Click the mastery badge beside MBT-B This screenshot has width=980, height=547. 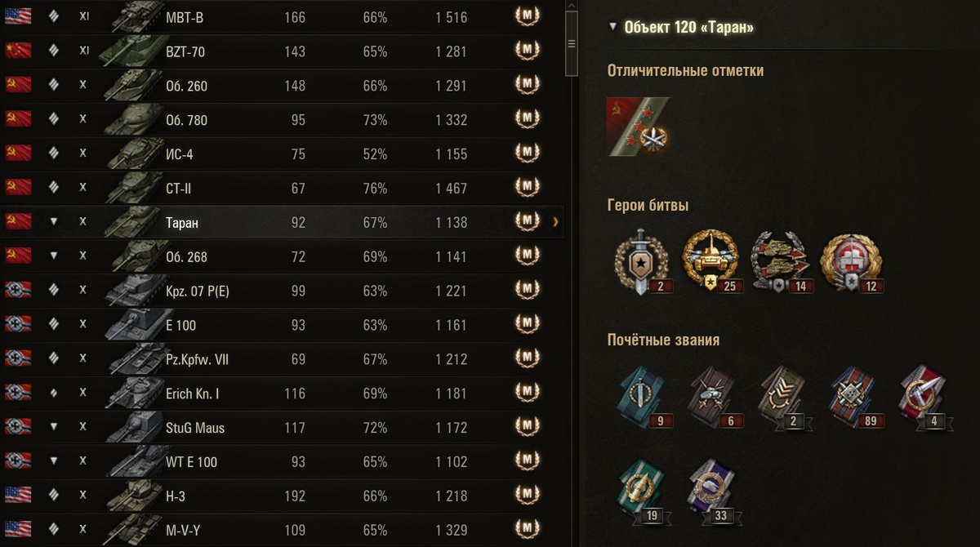[528, 17]
